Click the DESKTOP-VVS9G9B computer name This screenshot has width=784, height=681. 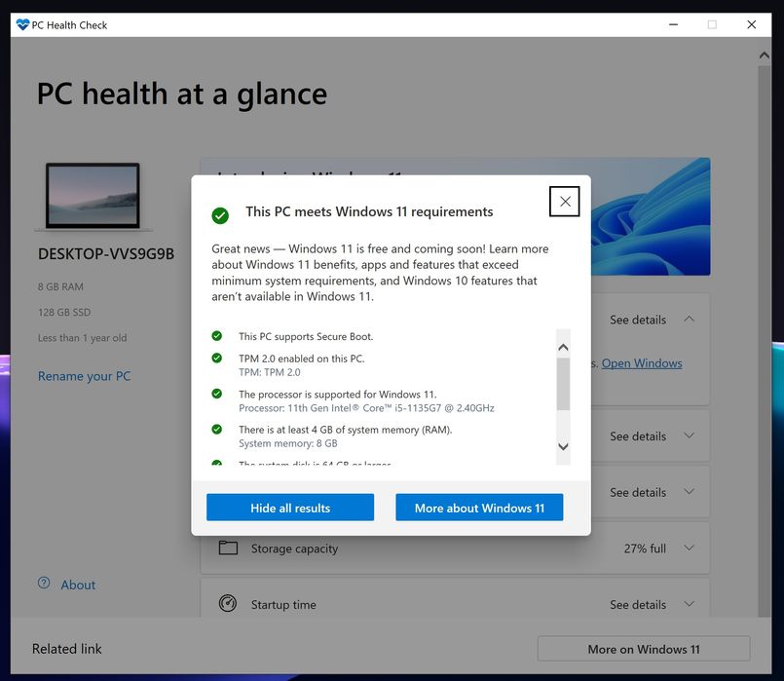[x=106, y=254]
